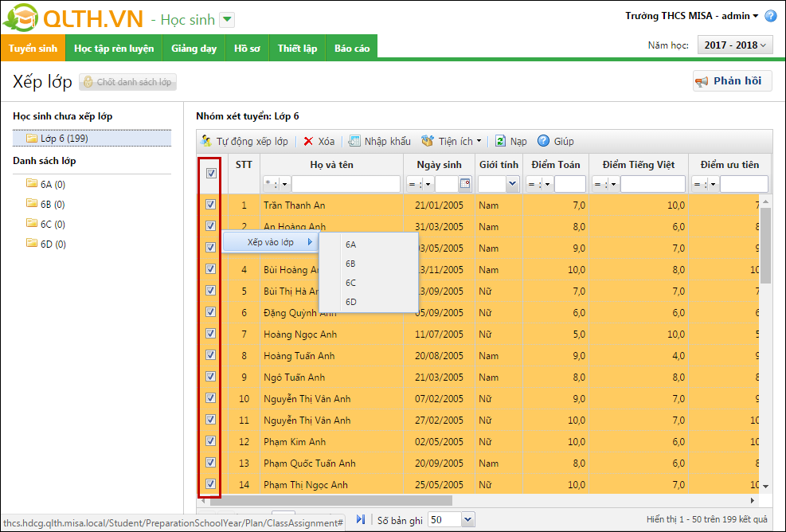Choose class 6B from the Xếp vào lớp submenu
Screen dimensions: 786x532
[x=351, y=264]
